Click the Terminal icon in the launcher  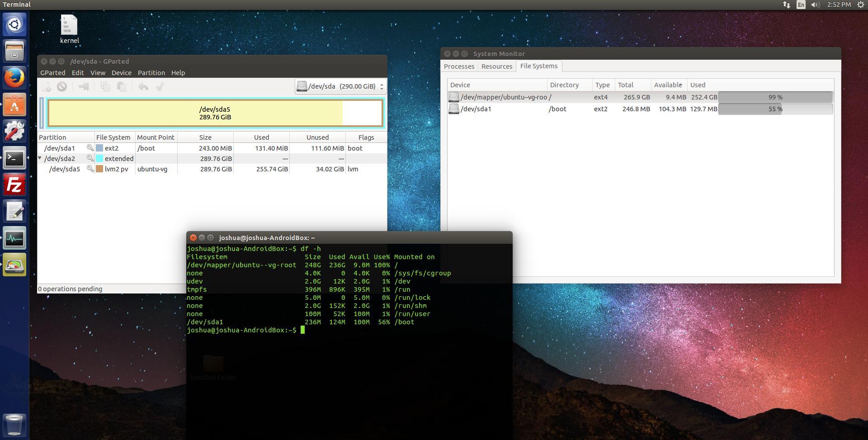pyautogui.click(x=14, y=158)
